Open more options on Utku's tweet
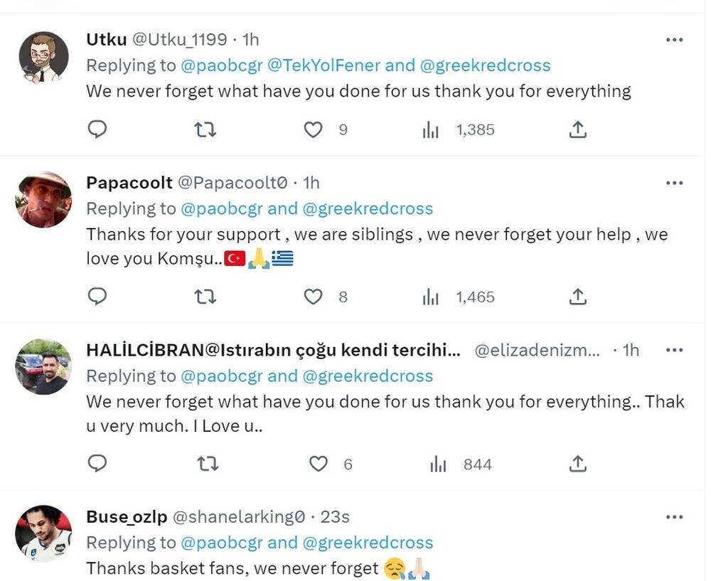728x581 pixels. (674, 40)
